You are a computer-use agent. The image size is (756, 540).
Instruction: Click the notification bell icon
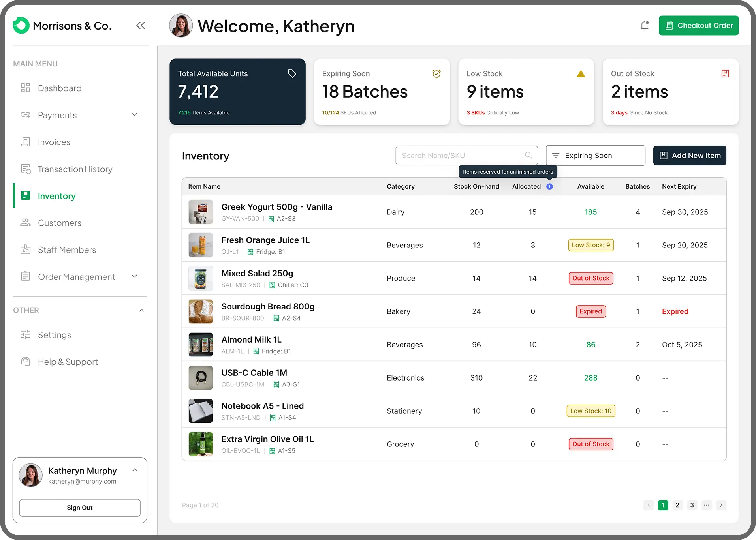pyautogui.click(x=644, y=25)
